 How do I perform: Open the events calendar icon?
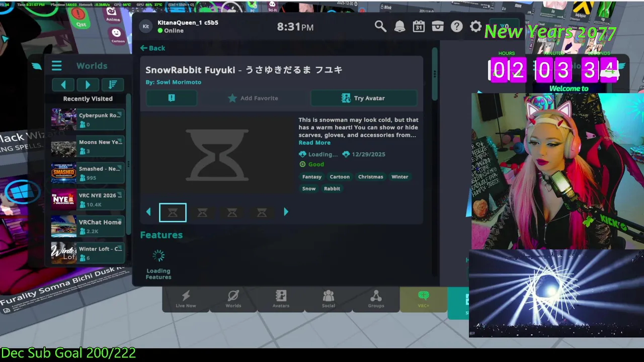(x=419, y=27)
